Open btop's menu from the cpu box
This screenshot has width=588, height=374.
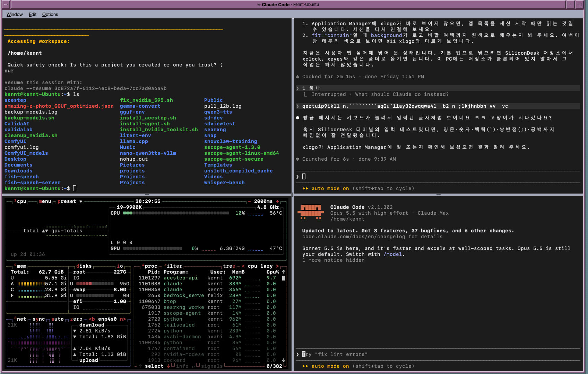pos(45,201)
